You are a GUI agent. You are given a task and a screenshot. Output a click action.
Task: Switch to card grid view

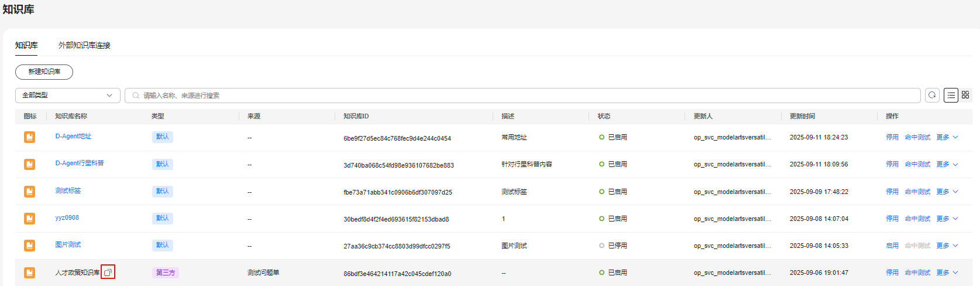tap(965, 95)
